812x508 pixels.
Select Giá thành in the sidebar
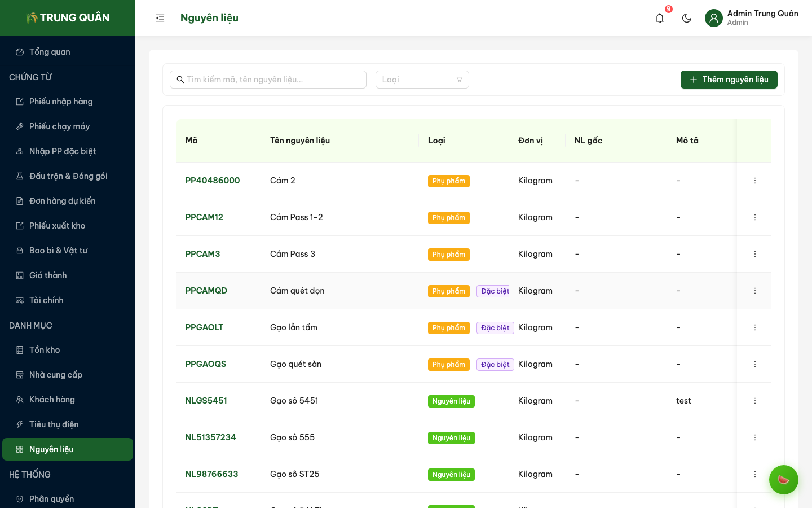pos(48,275)
